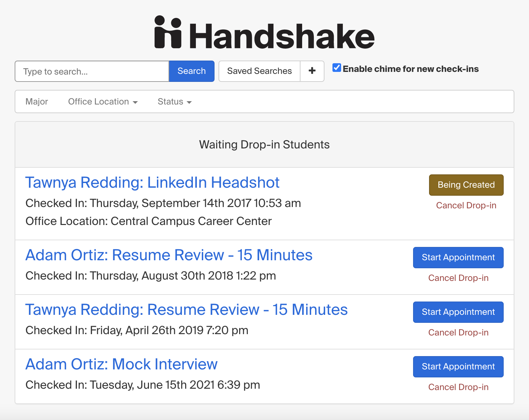This screenshot has height=420, width=529.
Task: Expand the Office Location filter dropdown
Action: pos(103,102)
